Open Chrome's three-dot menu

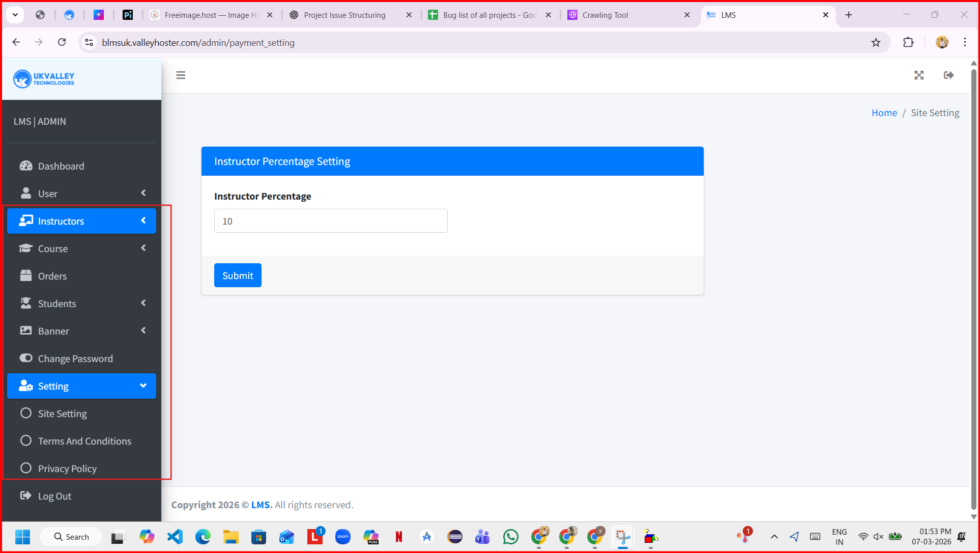click(965, 42)
